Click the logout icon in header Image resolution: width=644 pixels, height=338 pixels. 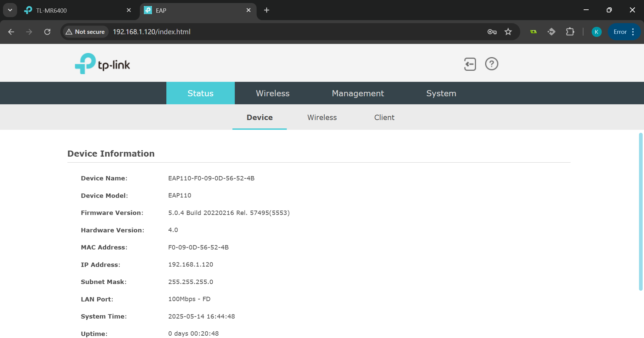tap(470, 64)
